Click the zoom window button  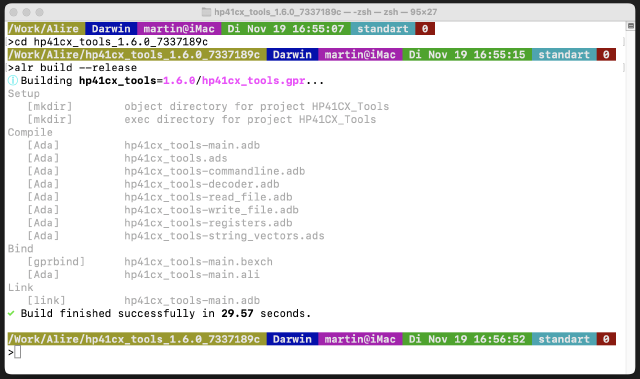[x=40, y=12]
